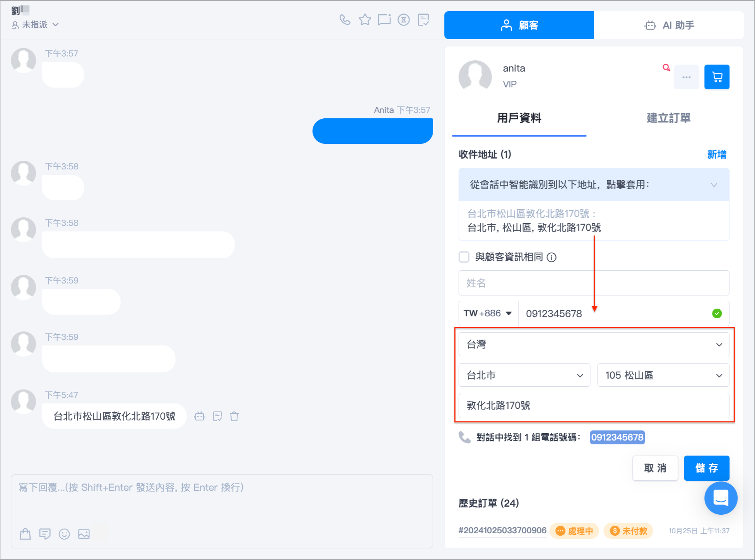Switch to the AI 助手 tab
The image size is (755, 560).
668,25
